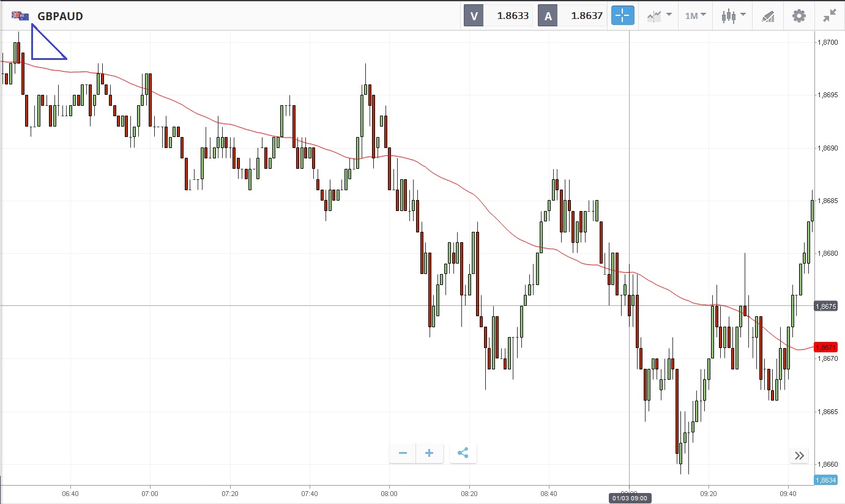The height and width of the screenshot is (504, 845).
Task: Open chart settings gear
Action: pos(798,16)
